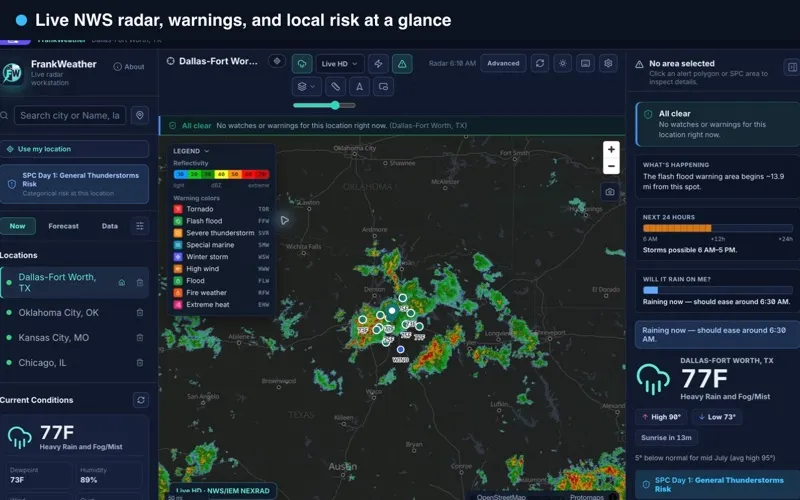Click the All clear banner above map
Screen dimensions: 800x500
point(392,126)
